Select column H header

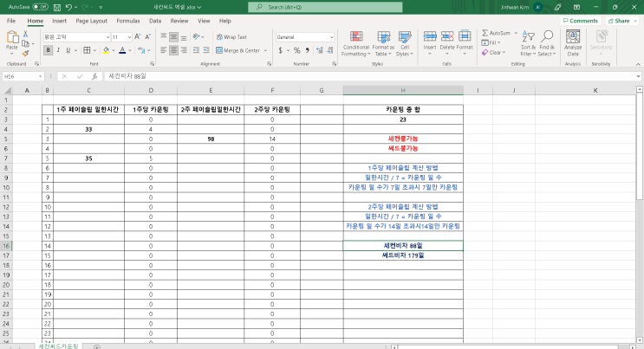403,90
